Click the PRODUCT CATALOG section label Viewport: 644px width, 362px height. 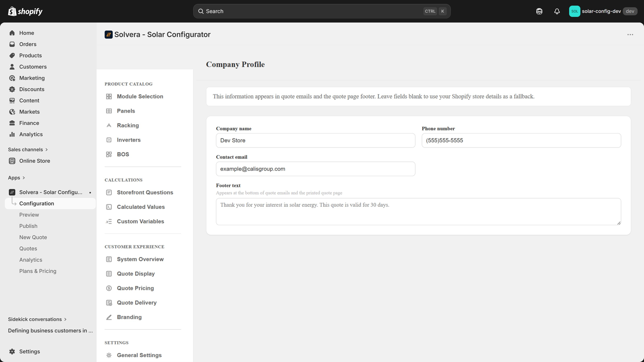click(128, 84)
